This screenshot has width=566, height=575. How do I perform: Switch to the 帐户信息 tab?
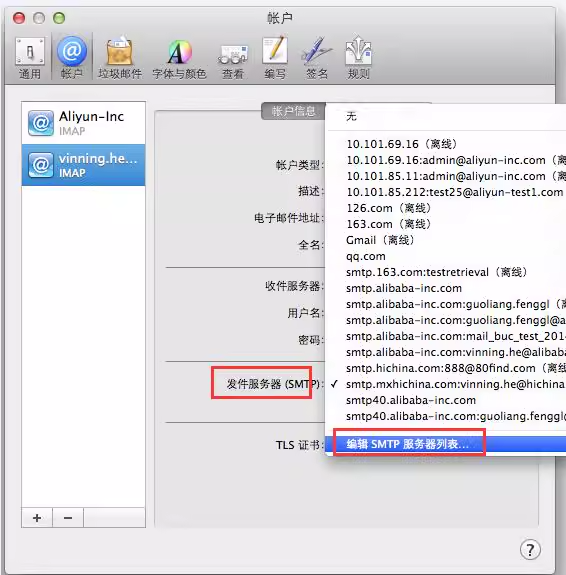coord(293,111)
